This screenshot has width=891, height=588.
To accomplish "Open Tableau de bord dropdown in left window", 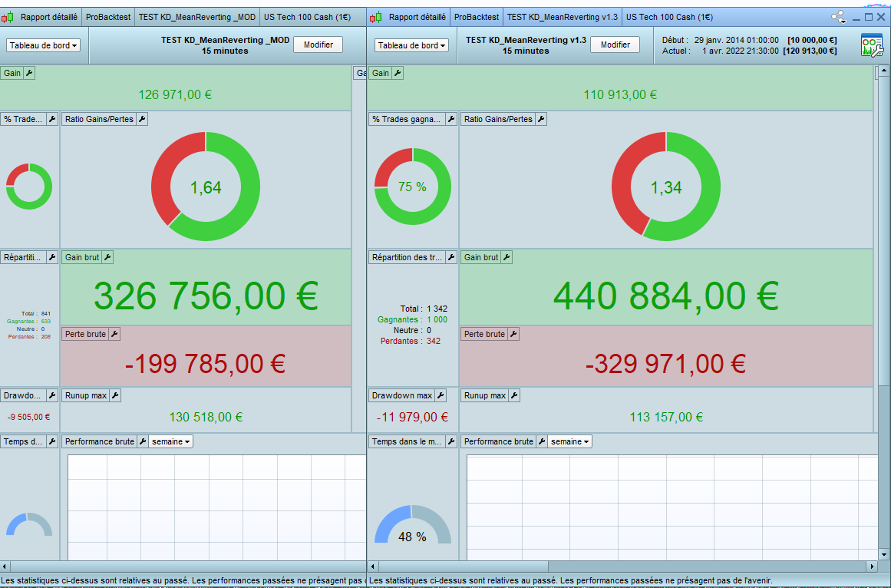I will coord(43,45).
